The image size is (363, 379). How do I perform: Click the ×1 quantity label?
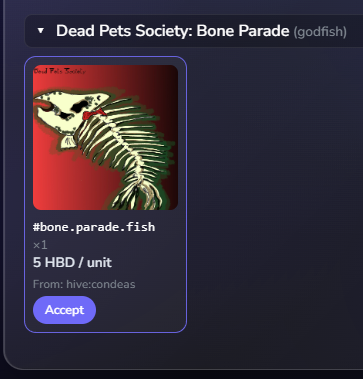tap(40, 245)
